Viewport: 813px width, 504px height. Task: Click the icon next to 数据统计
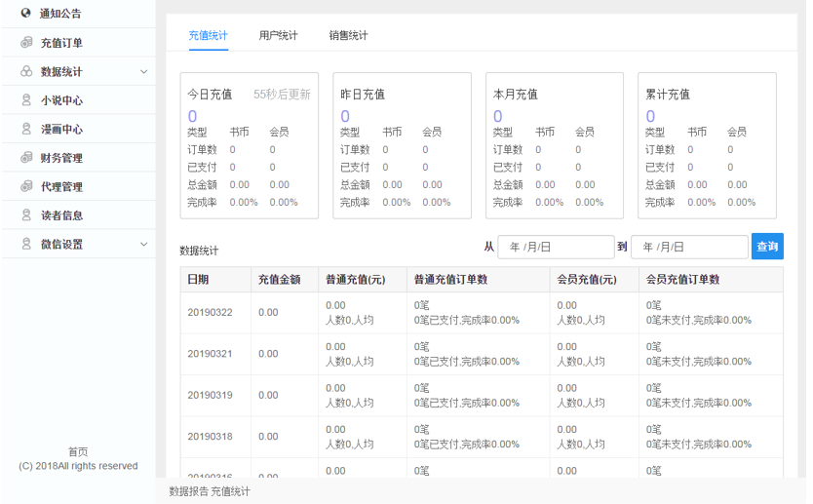(26, 71)
